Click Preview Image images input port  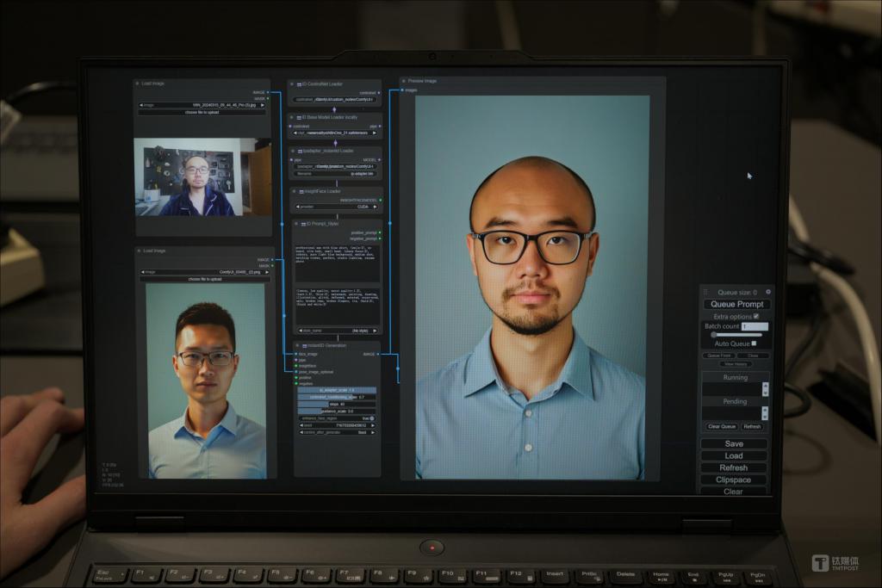point(402,90)
